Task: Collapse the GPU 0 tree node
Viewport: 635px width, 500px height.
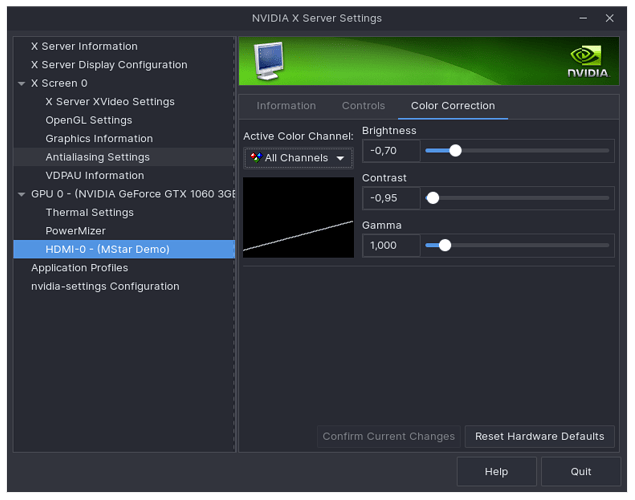Action: coord(21,194)
